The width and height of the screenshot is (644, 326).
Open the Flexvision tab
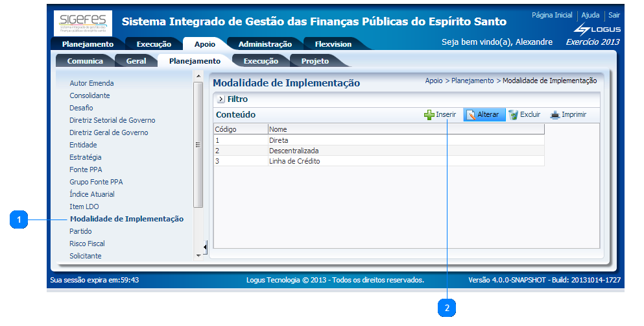pyautogui.click(x=333, y=44)
